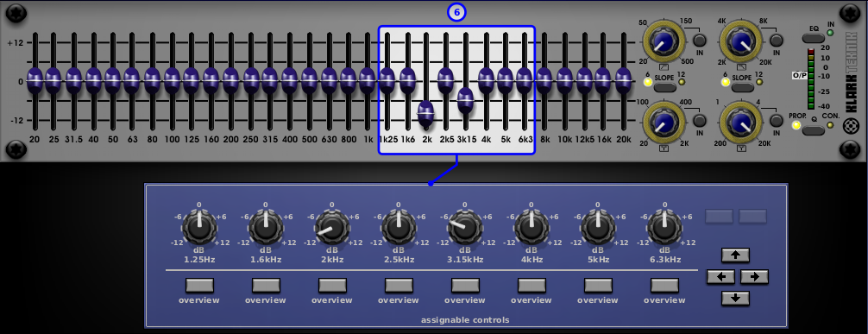Toggle the left SLOPE 6/12 switch
868x334 pixels.
(x=664, y=87)
